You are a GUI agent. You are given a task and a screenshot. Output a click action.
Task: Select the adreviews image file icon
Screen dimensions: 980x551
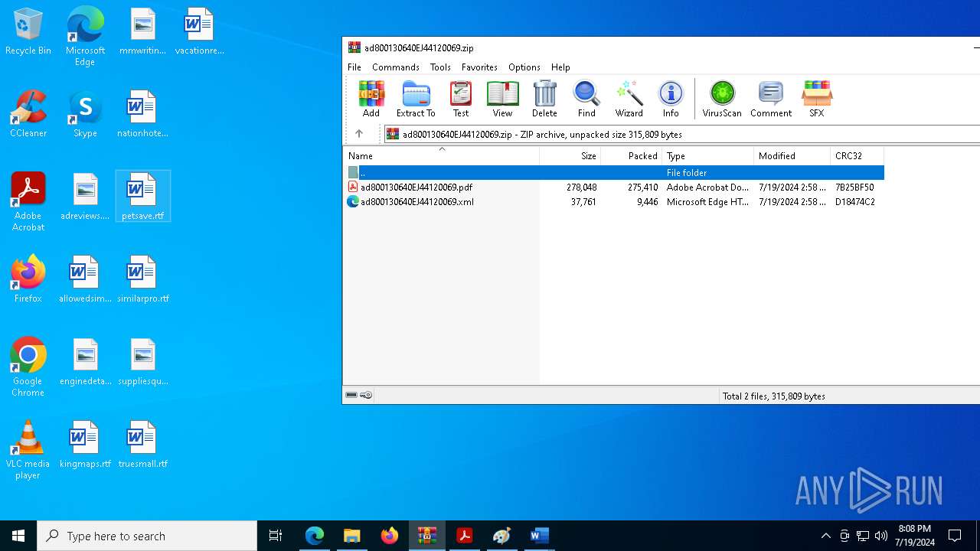pyautogui.click(x=85, y=197)
